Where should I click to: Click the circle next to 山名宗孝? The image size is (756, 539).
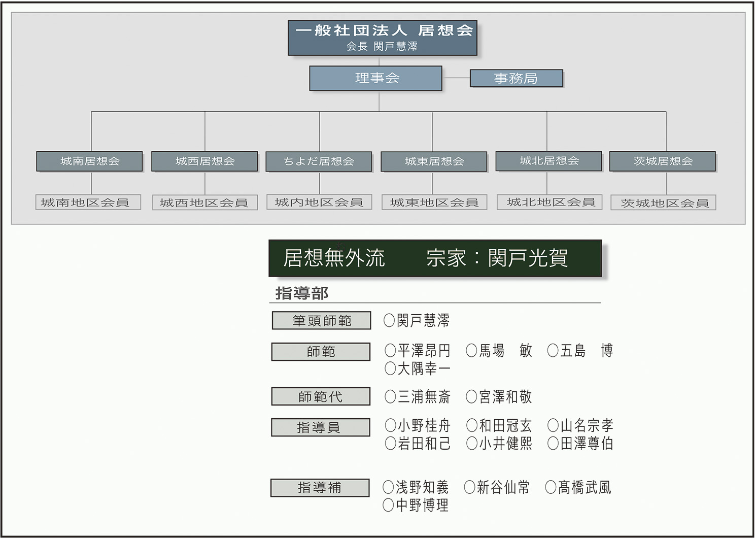click(553, 425)
